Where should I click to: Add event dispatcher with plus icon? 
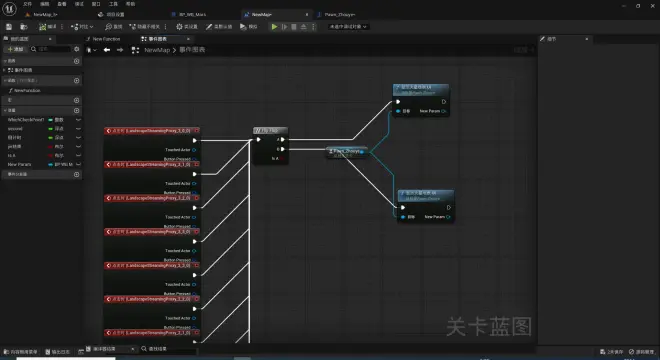(x=77, y=174)
